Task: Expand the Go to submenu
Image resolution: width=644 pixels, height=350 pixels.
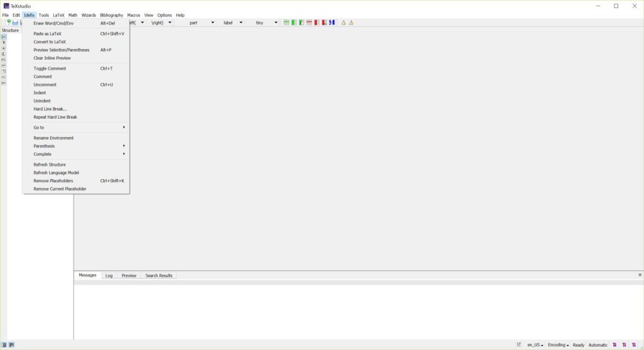Action: pyautogui.click(x=76, y=127)
